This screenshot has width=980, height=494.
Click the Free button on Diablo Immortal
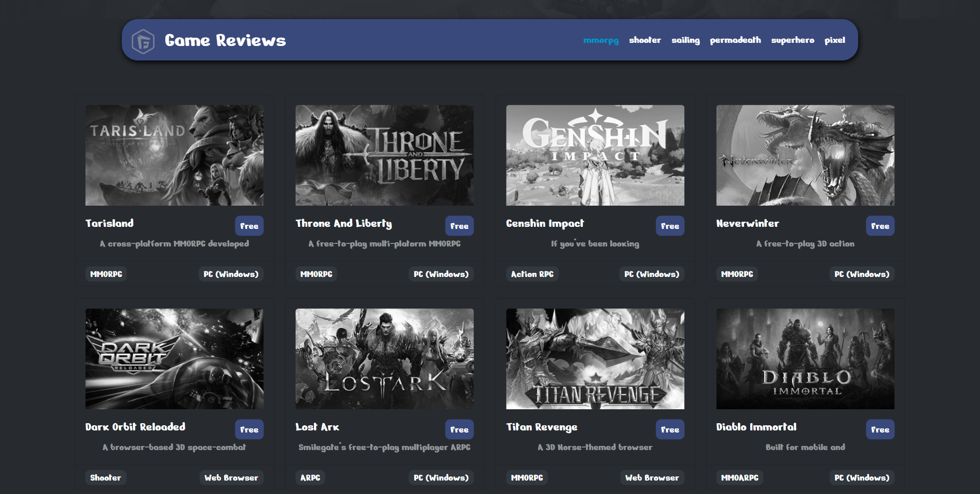click(x=880, y=429)
